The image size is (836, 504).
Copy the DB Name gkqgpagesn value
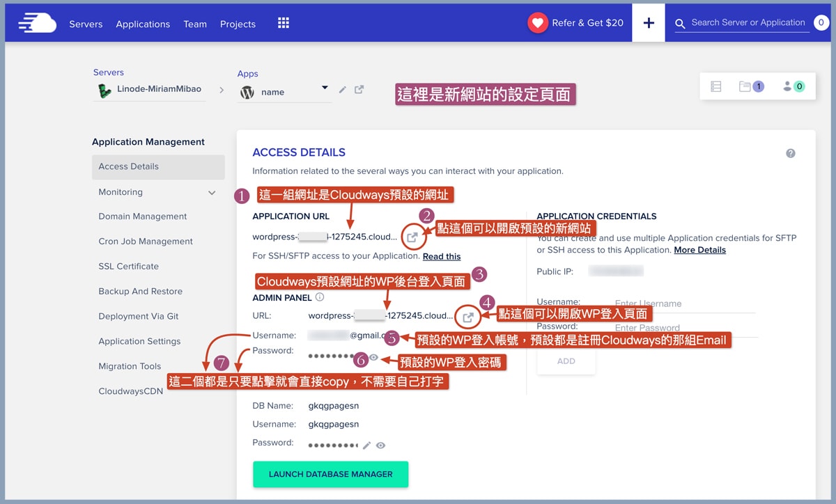click(x=334, y=406)
